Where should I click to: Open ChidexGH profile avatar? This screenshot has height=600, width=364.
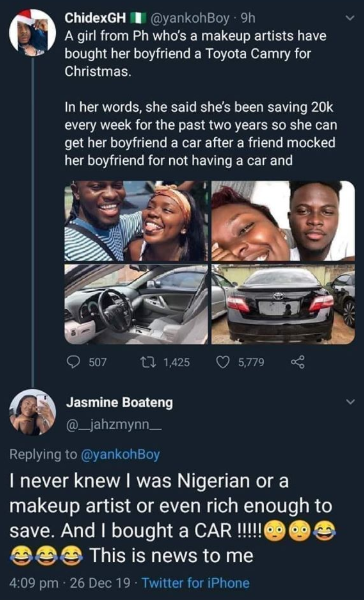[33, 33]
